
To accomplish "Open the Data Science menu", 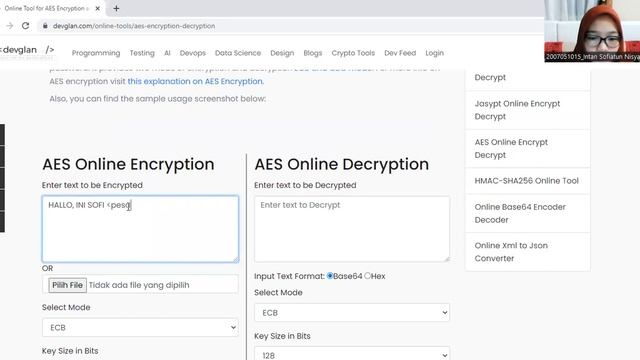I will point(238,53).
